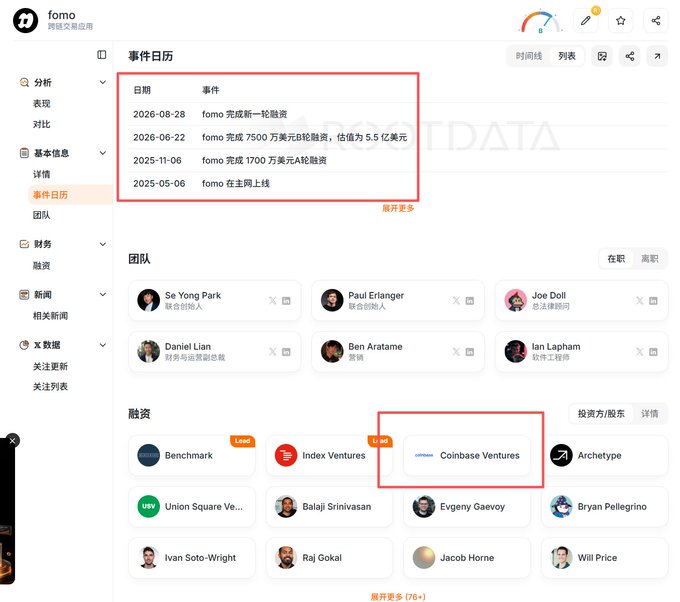This screenshot has height=602, width=680.
Task: Switch event calendar to 时间线 view
Action: point(529,56)
